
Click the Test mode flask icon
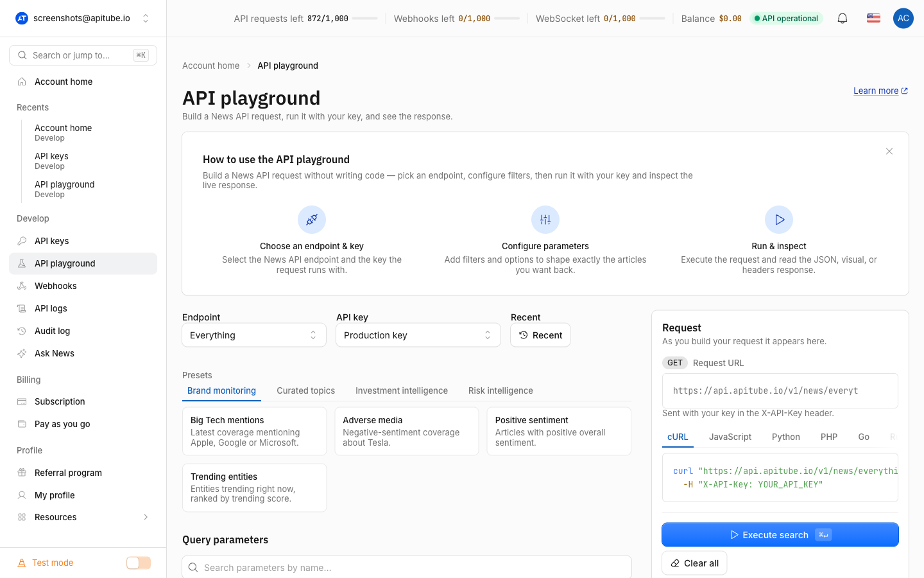[22, 563]
